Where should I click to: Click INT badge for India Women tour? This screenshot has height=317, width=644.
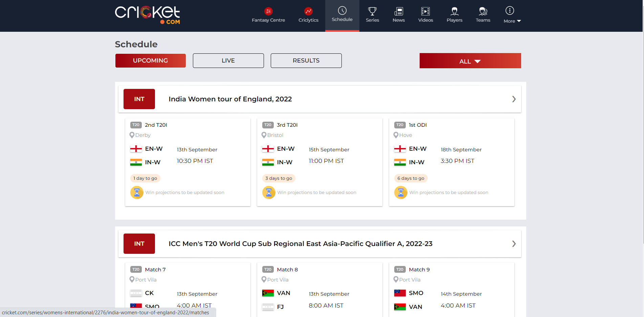139,99
